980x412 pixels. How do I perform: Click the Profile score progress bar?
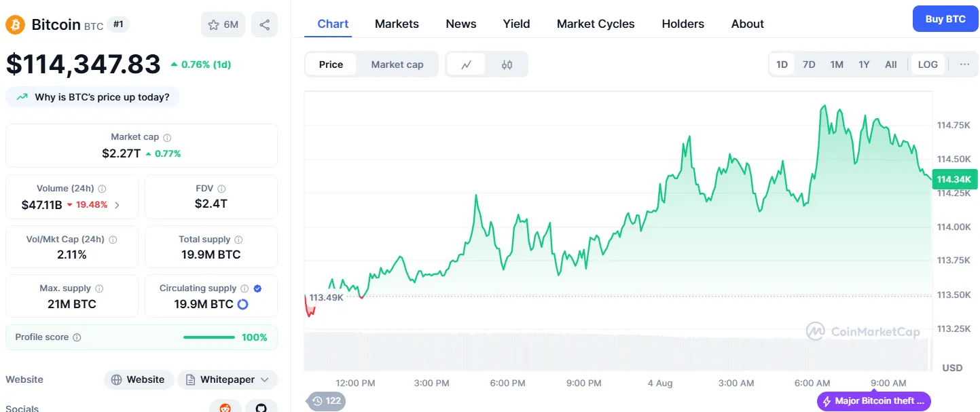click(209, 337)
